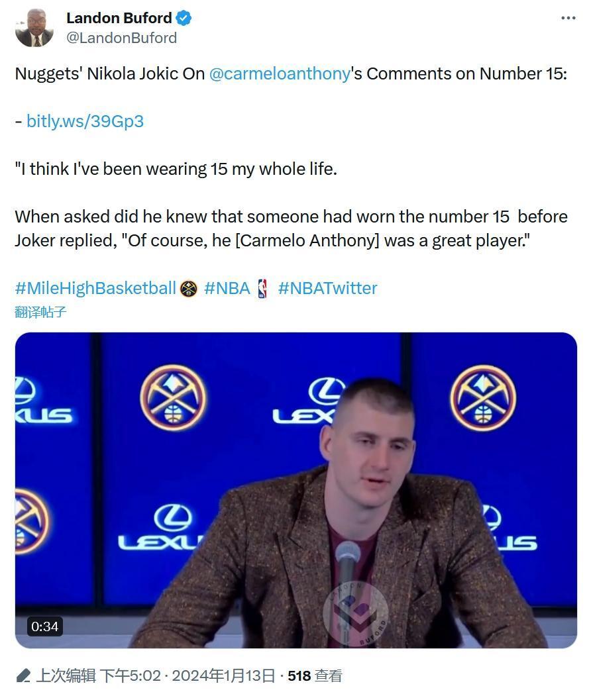Screen dimensions: 591x700
Task: Click the NBA logo emoji
Action: click(x=262, y=288)
